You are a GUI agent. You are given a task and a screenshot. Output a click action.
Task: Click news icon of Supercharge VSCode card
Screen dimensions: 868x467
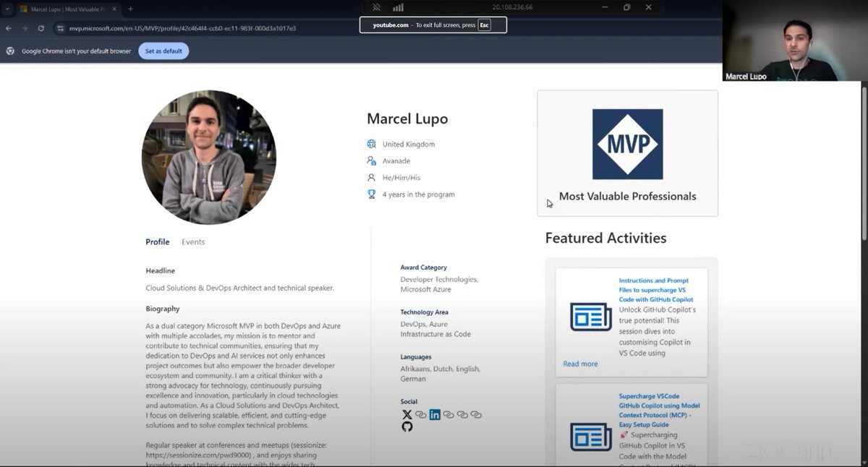(x=591, y=437)
